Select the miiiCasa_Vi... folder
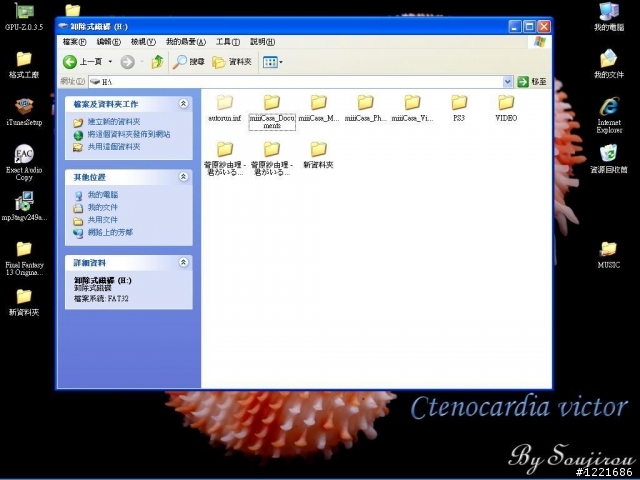This screenshot has width=640, height=480. (412, 108)
